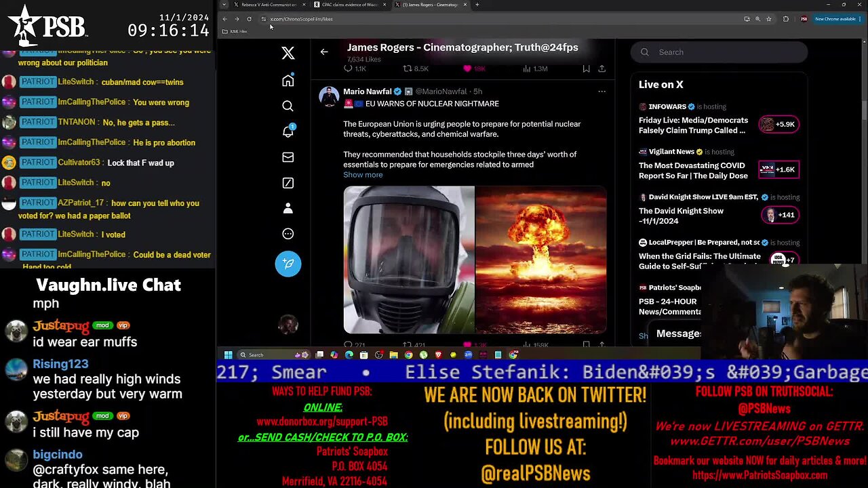Screen dimensions: 868x488
Task: Open the @MarioNawfal handle link
Action: [441, 91]
